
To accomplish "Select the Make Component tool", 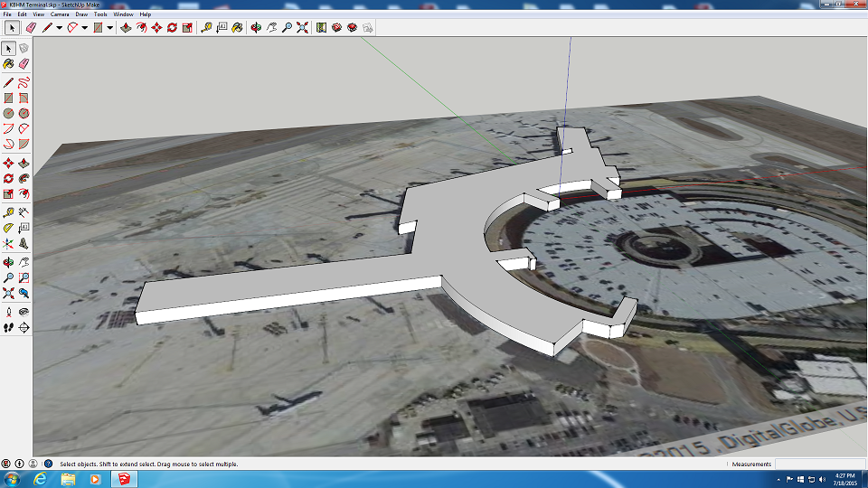I will pos(24,49).
